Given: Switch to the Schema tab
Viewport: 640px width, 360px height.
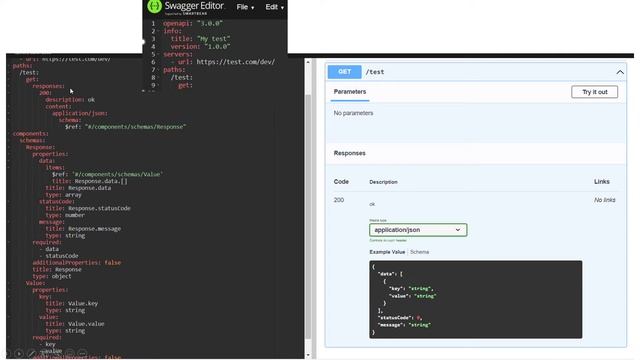Looking at the screenshot, I should pyautogui.click(x=419, y=252).
